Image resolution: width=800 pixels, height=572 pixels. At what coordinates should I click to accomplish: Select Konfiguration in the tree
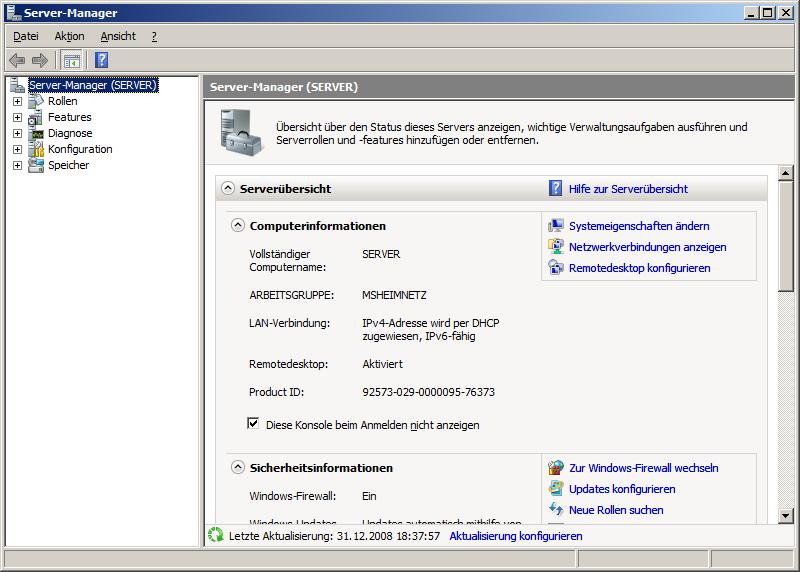(80, 149)
